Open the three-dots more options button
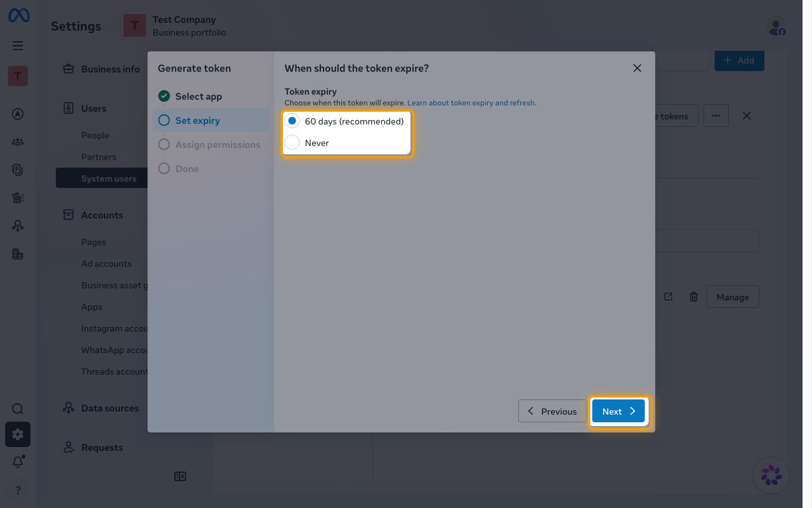The height and width of the screenshot is (508, 812). 716,116
